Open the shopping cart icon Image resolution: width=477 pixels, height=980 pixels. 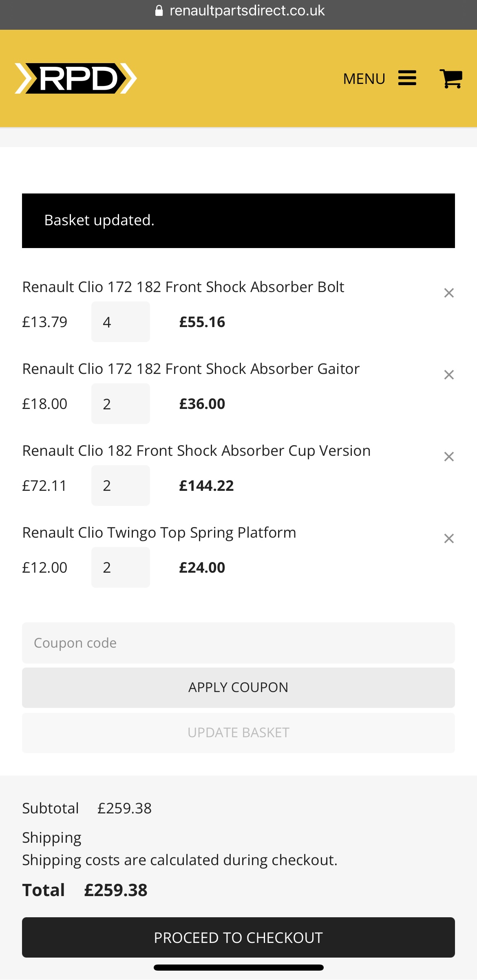(x=450, y=78)
